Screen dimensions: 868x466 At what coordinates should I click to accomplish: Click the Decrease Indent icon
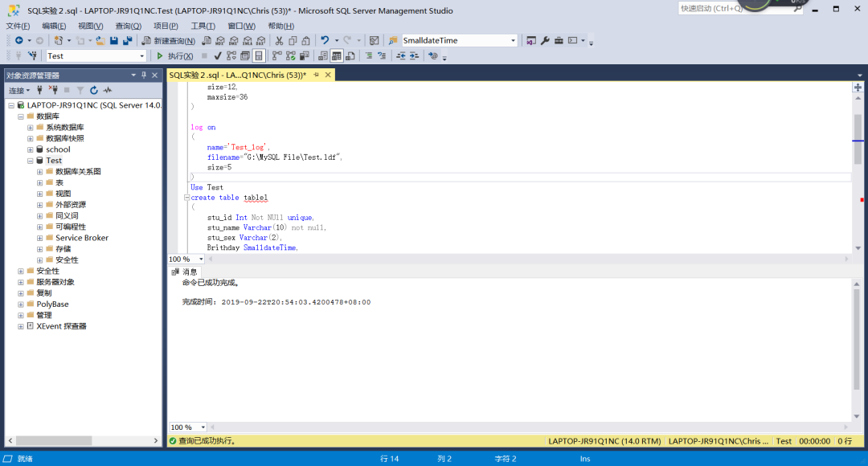[401, 56]
